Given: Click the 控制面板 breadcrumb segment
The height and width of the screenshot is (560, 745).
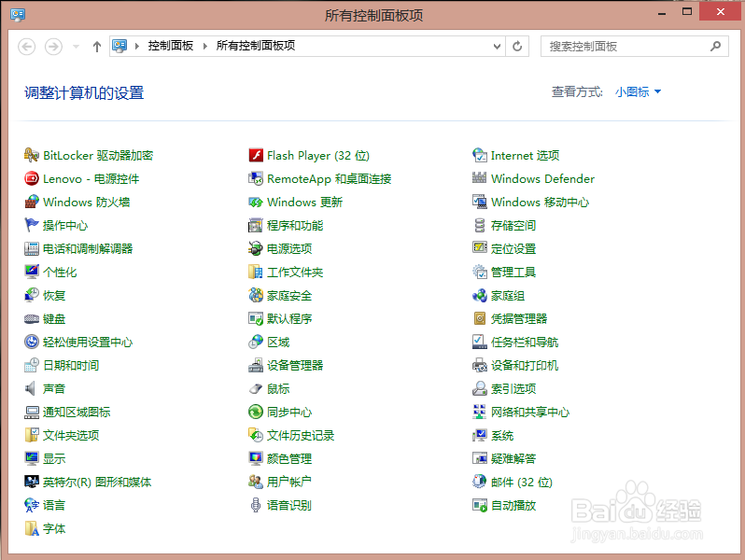Looking at the screenshot, I should [171, 46].
